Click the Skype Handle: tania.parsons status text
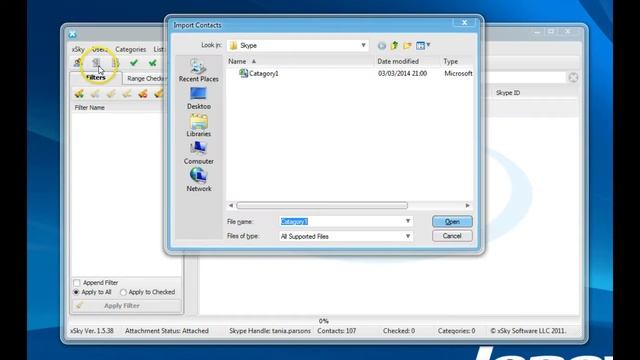Screen dimensions: 640x360 click(270, 331)
